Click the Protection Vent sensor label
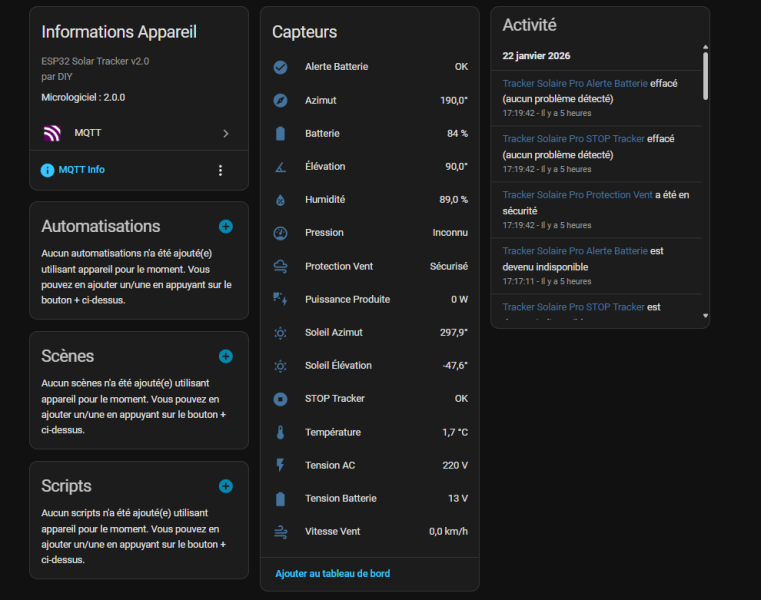This screenshot has height=600, width=761. coord(339,266)
